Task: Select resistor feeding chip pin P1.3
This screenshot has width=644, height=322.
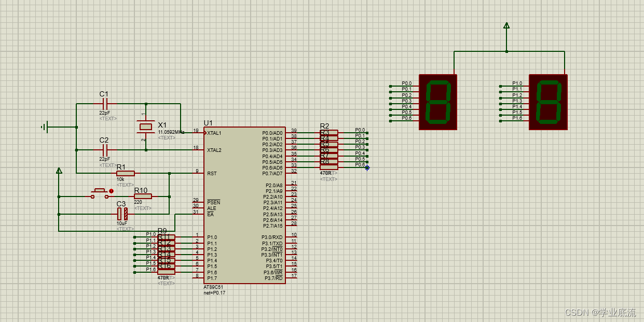Action: 166,255
